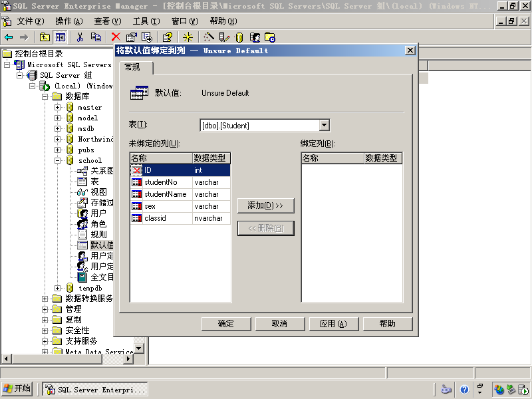
Task: Click the tree pane scroll down arrow
Action: point(139,348)
